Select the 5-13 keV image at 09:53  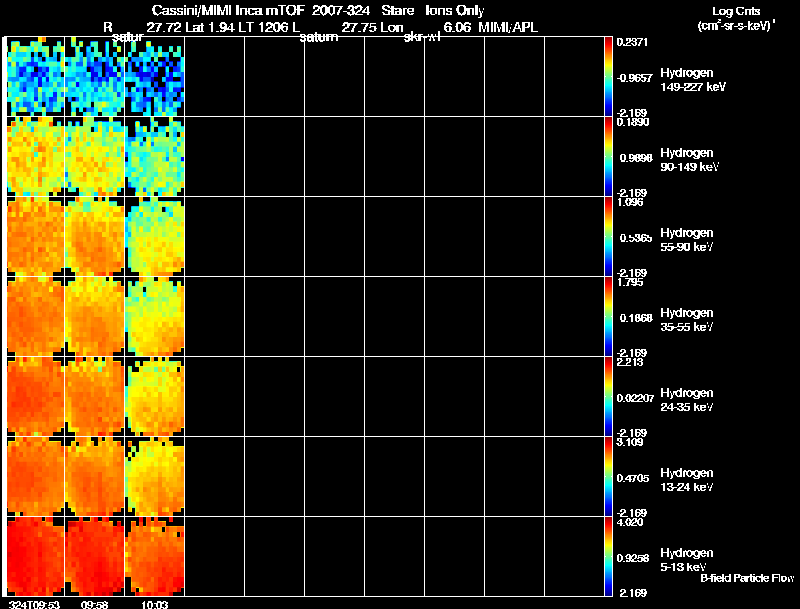(35, 556)
